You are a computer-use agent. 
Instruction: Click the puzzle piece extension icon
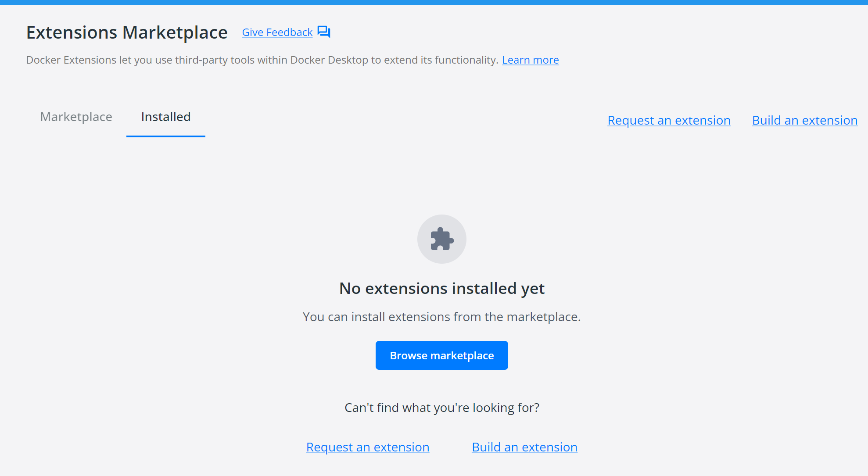pyautogui.click(x=441, y=239)
